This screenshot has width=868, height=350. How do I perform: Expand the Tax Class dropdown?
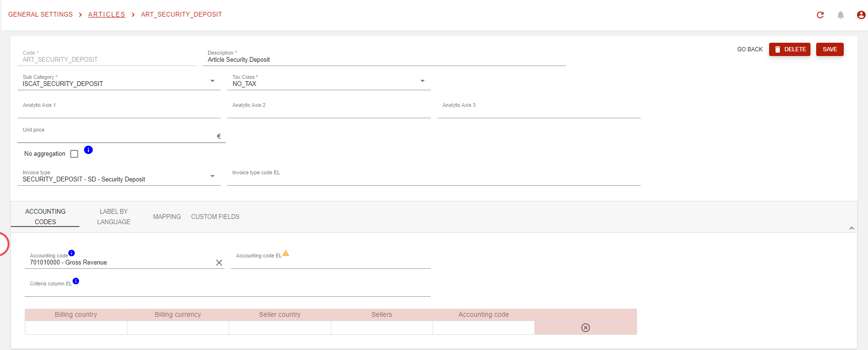[423, 81]
